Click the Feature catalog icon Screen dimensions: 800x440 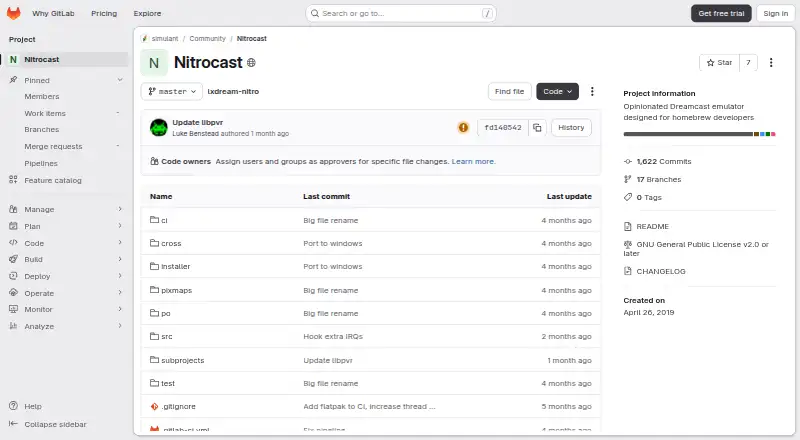[13, 180]
